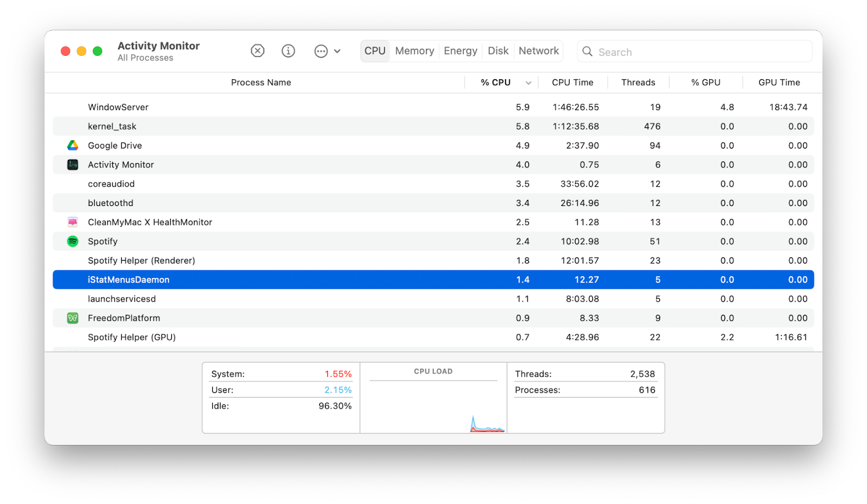Click the CleanMyMac X HealthMonitor icon
Viewport: 867px width, 504px height.
72,222
